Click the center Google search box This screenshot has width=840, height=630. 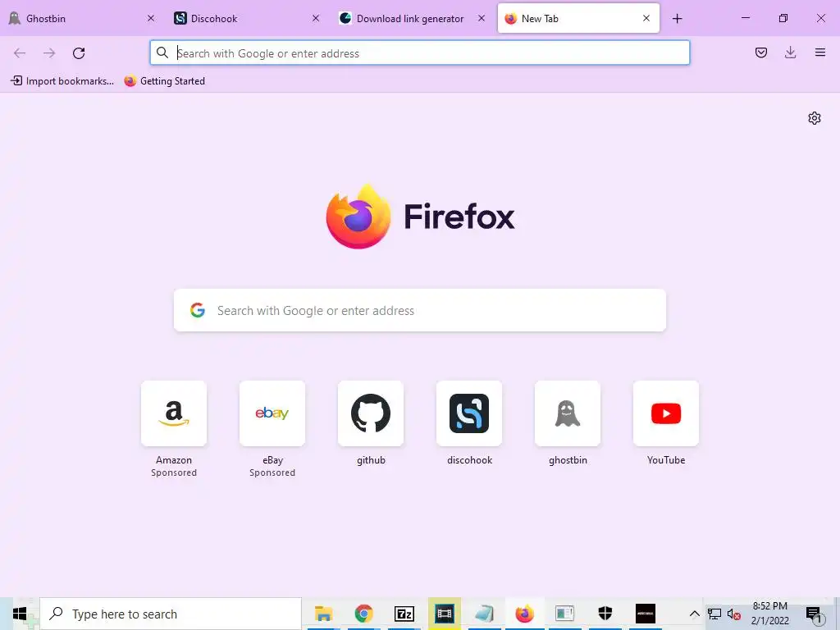coord(419,310)
